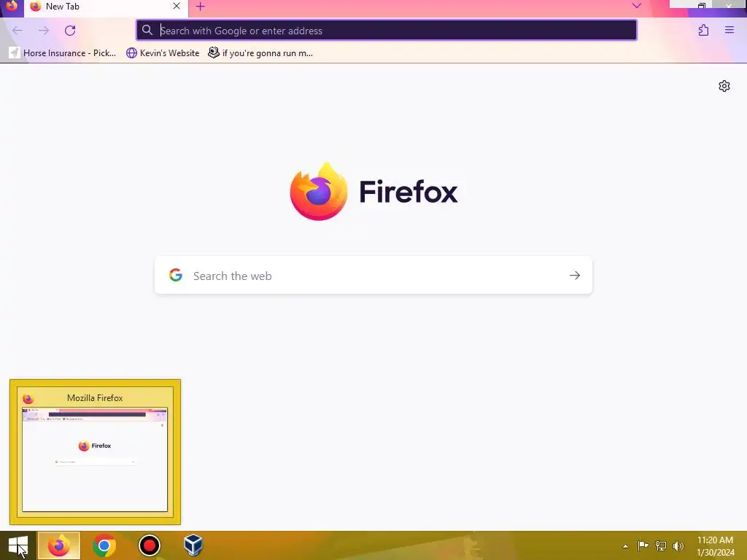
Task: Click the Firefox icon left of the tab strip
Action: point(12,6)
